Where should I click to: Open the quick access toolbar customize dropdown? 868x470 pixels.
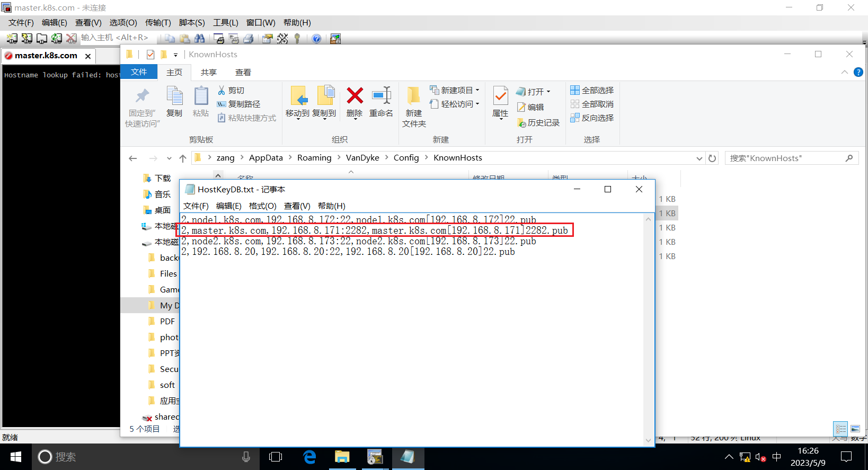click(x=175, y=55)
